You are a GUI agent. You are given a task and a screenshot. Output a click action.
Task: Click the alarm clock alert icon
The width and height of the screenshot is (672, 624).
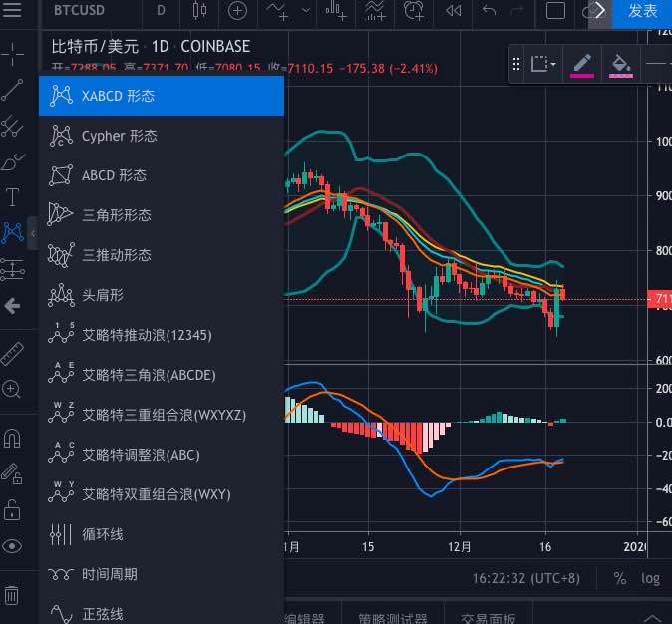click(413, 12)
